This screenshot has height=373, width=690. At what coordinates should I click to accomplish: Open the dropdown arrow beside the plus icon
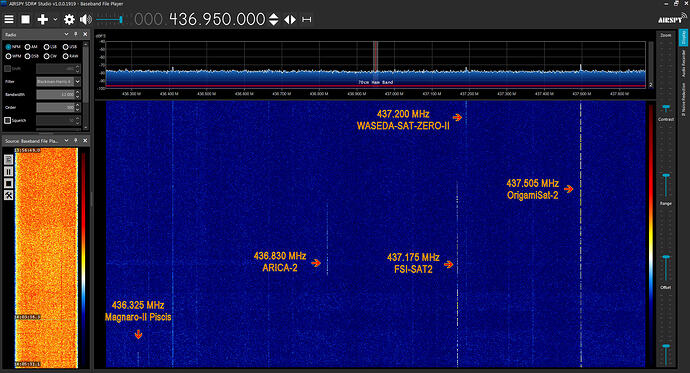click(x=55, y=19)
